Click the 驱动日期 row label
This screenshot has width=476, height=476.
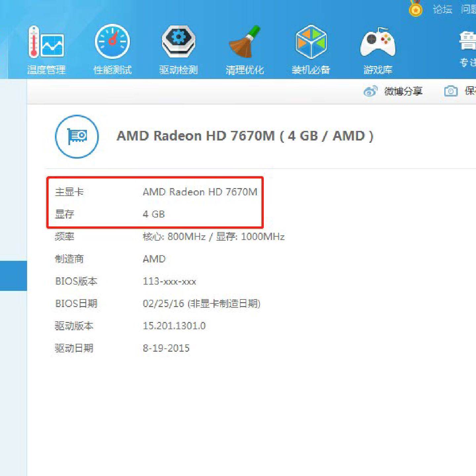pos(74,348)
